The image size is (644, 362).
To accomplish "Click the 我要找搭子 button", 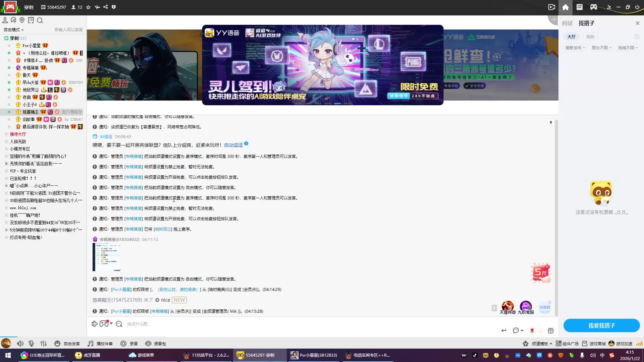I will click(x=601, y=325).
